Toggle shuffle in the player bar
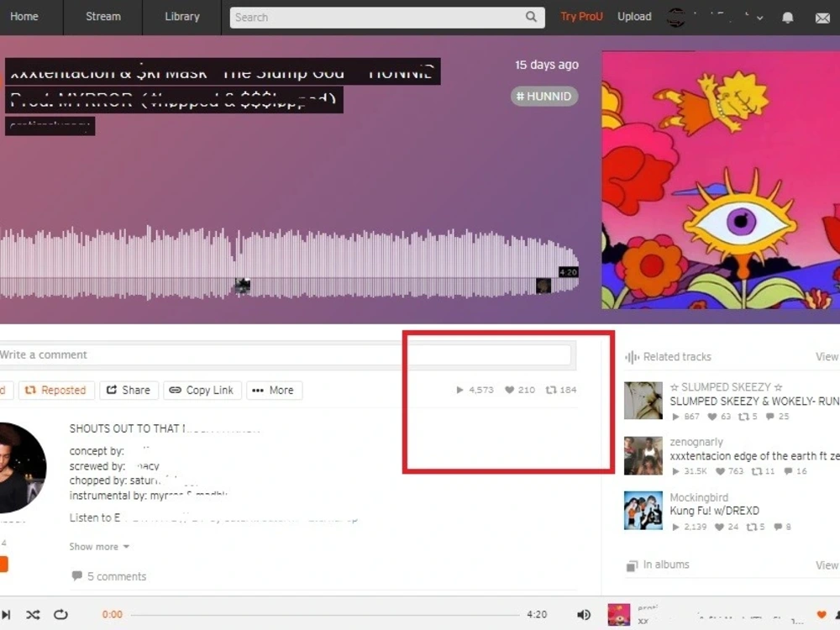 coord(34,615)
